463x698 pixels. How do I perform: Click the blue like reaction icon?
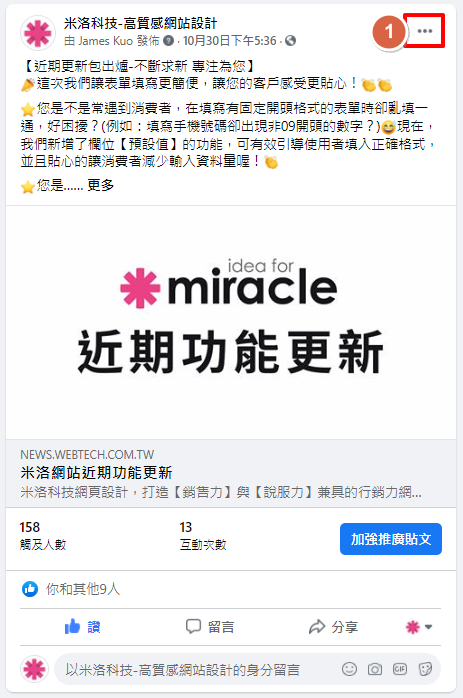[30, 589]
